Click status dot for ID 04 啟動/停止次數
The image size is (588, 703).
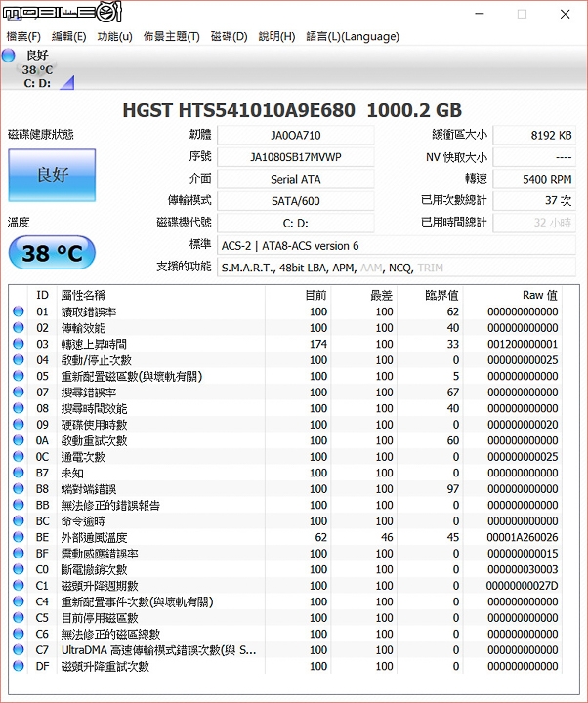19,359
